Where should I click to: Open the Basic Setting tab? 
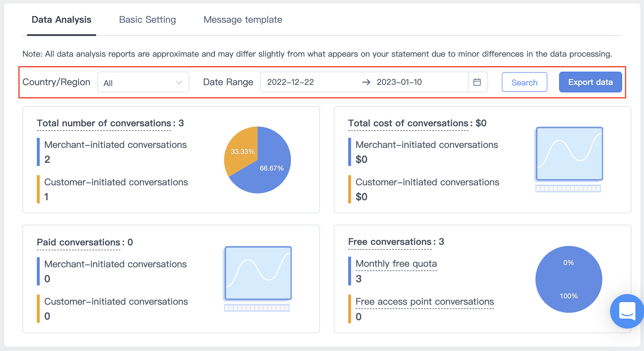[147, 20]
